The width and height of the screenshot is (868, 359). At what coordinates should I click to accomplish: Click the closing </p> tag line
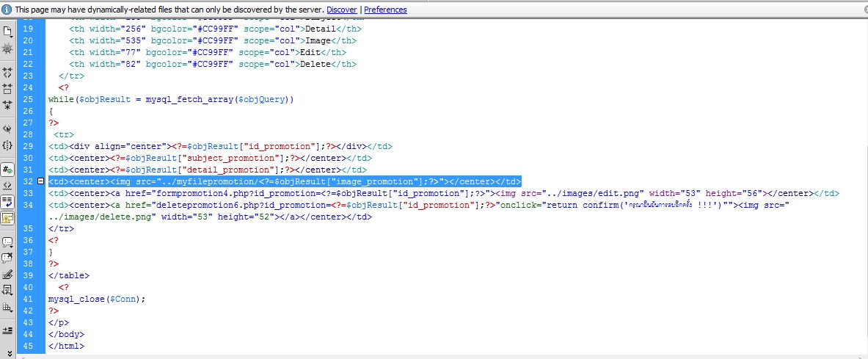pos(59,322)
